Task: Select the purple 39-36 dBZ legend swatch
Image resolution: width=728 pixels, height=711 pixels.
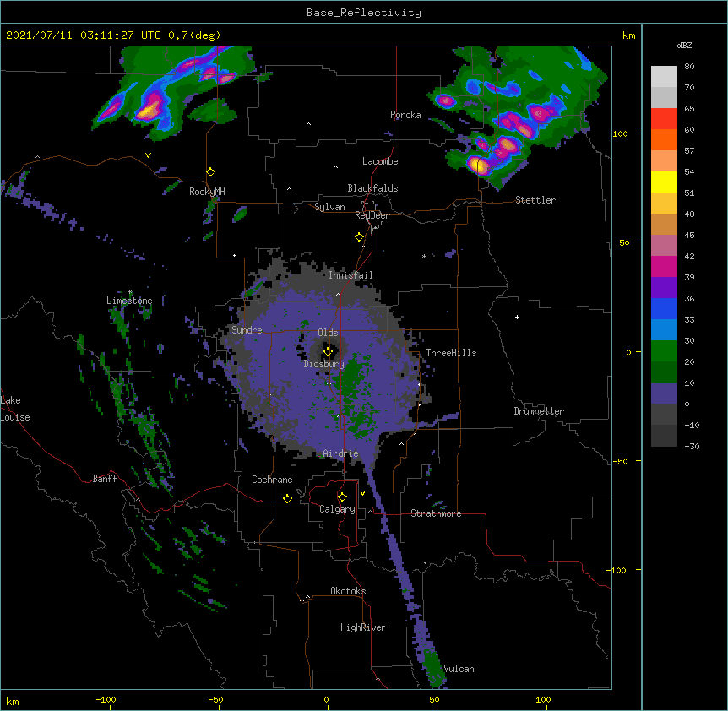Action: point(664,288)
